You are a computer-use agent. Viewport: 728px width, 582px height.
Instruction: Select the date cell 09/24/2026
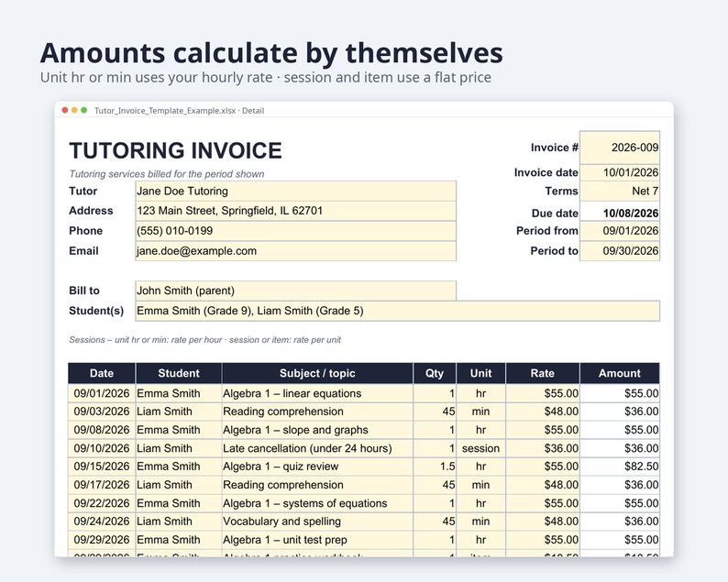[102, 522]
